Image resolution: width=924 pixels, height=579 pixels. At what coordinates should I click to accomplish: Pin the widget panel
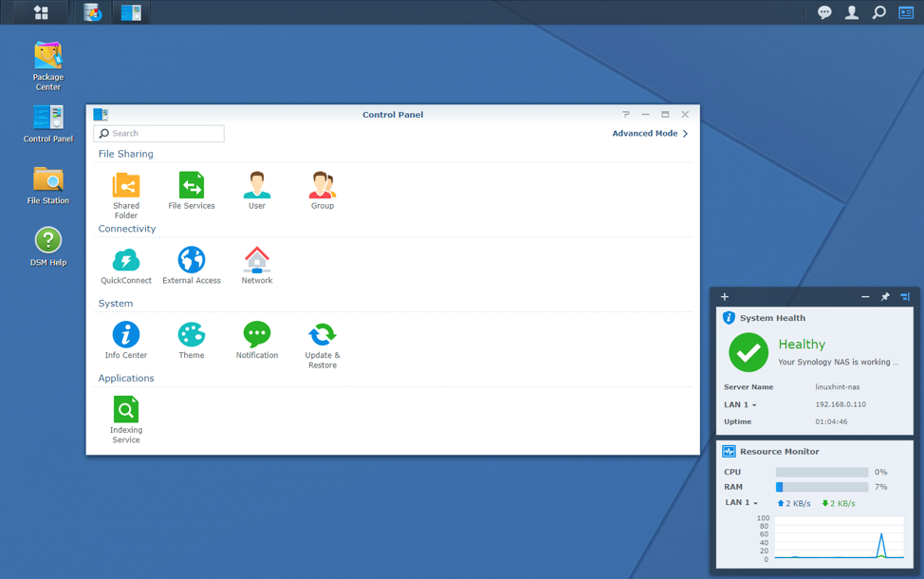pos(885,296)
